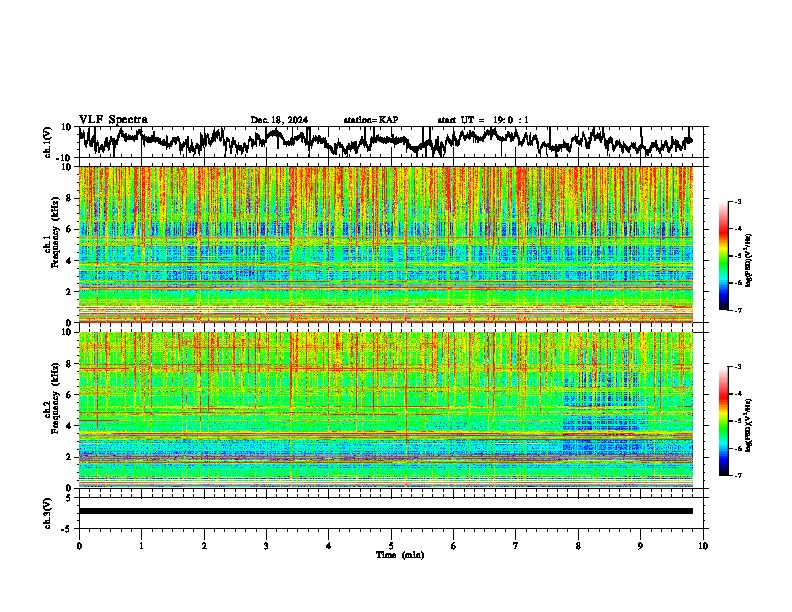The height and width of the screenshot is (612, 792).
Task: Click time axis tick label "6"
Action: click(454, 546)
